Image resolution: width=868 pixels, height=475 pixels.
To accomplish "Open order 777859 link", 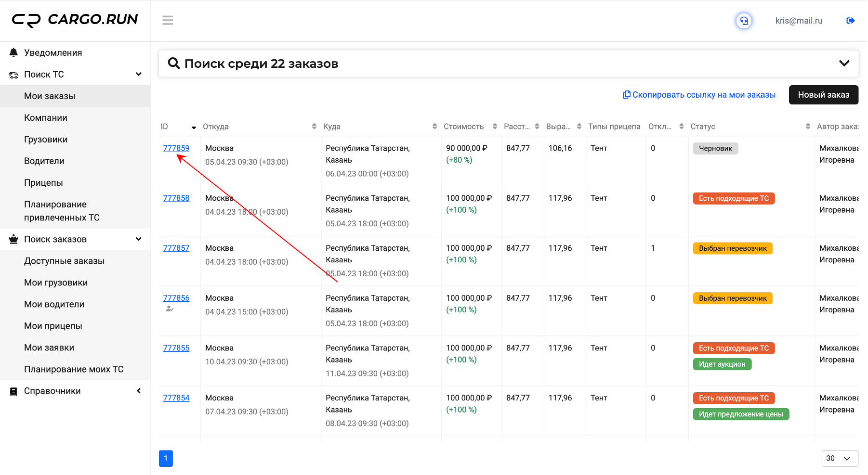I will (176, 148).
